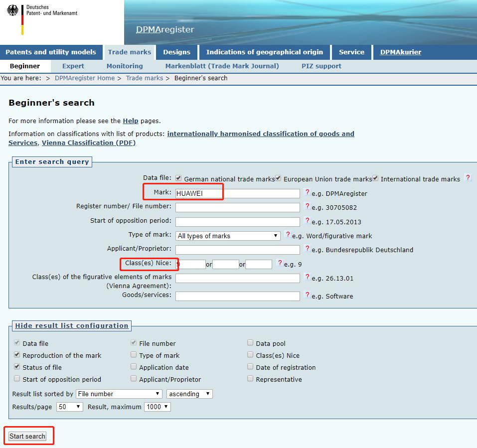Viewport: 477px width, 448px height.
Task: Select the Beginner sub-tab
Action: point(25,66)
